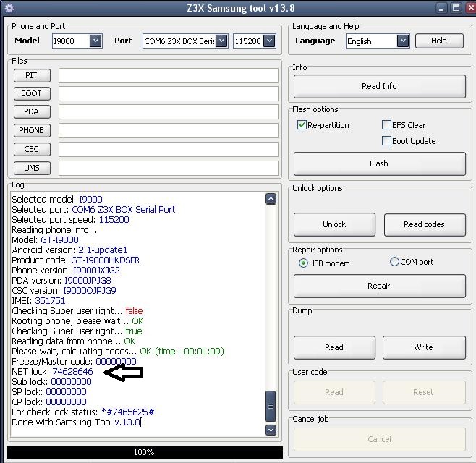Click the Android version 2.1-update1 text
The width and height of the screenshot is (476, 463).
[103, 250]
